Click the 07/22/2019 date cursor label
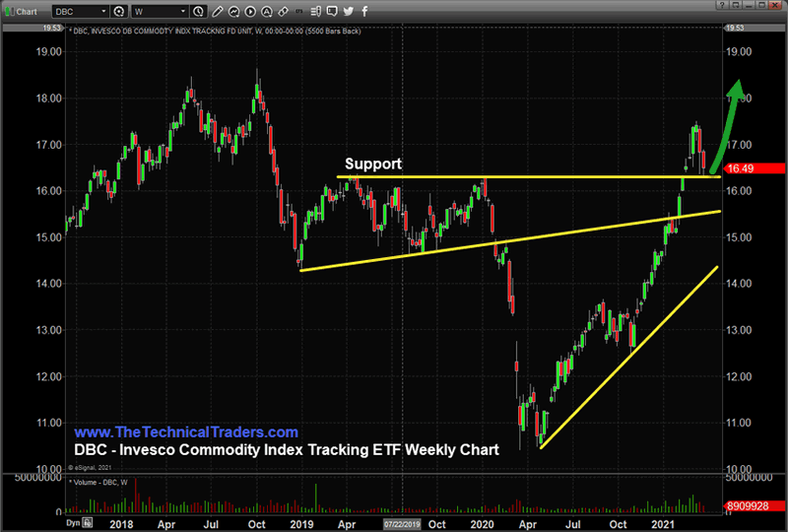The height and width of the screenshot is (532, 788). (402, 524)
